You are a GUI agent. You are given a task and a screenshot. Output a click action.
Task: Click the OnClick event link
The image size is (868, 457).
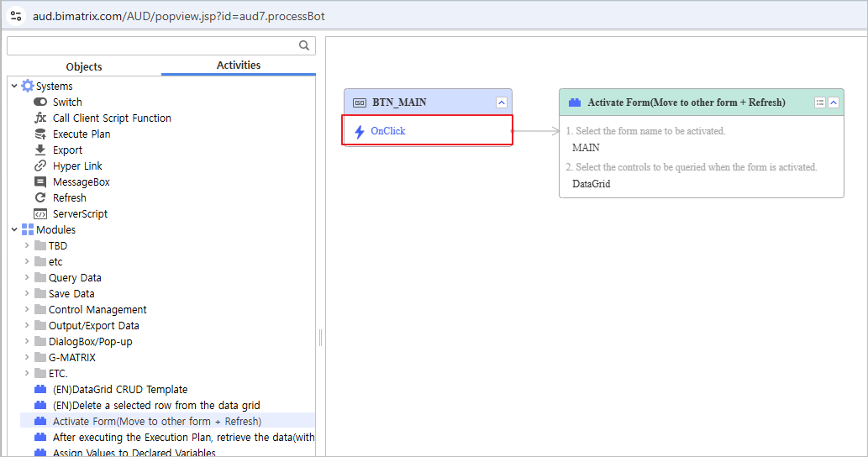pyautogui.click(x=388, y=131)
